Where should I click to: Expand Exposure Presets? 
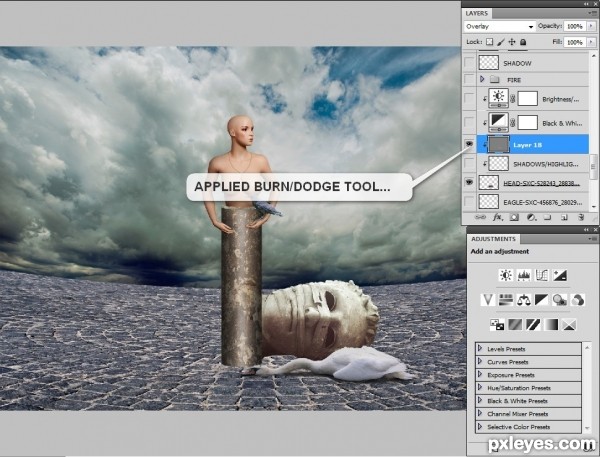click(480, 374)
